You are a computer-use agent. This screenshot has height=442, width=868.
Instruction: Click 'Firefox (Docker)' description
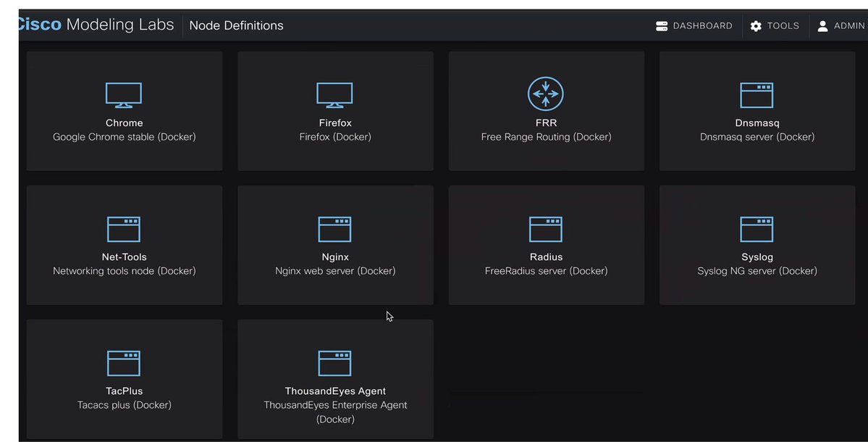click(x=335, y=137)
